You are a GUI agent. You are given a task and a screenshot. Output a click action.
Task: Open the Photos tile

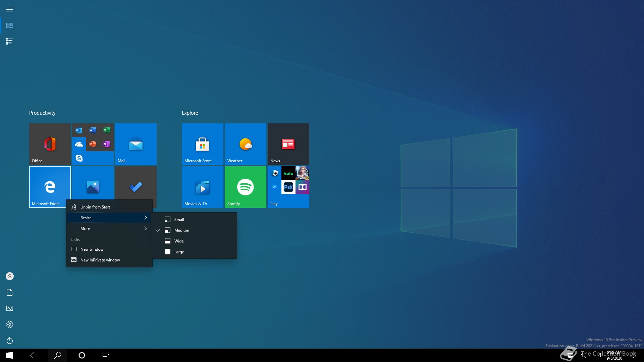point(93,184)
